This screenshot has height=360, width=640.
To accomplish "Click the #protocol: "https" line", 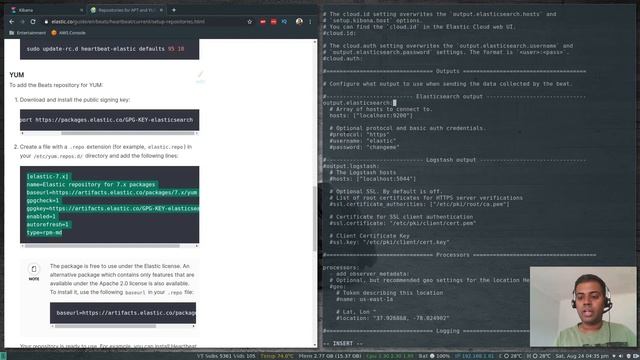I will point(360,134).
